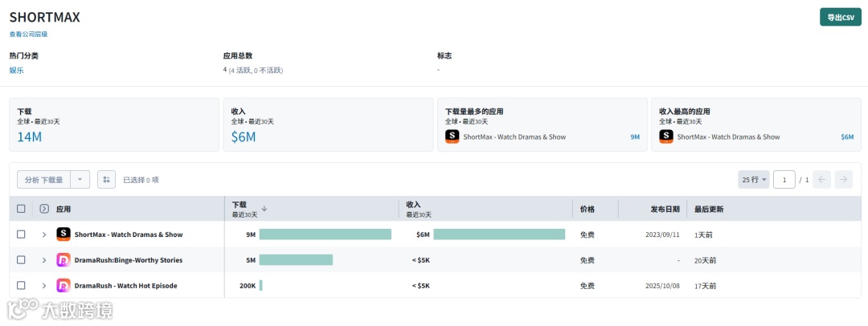Screen dimensions: 868x326
Task: Sort by the 发布日期 column header
Action: coord(665,209)
